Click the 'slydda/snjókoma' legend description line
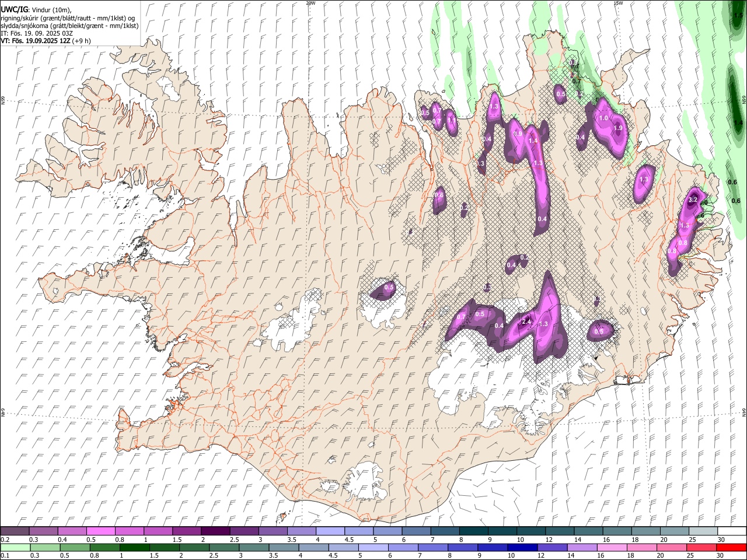747x560 pixels. click(x=69, y=26)
